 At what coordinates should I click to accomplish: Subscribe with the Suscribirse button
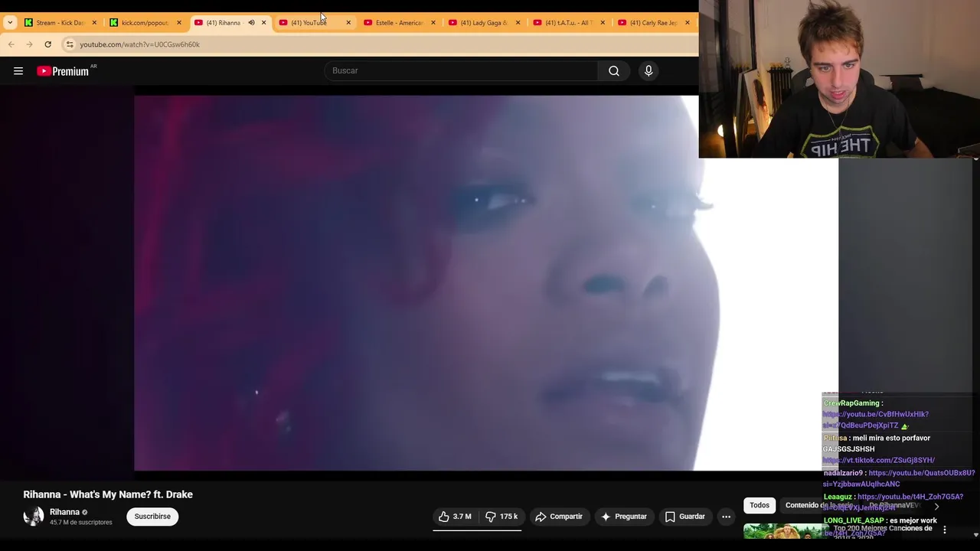[x=152, y=517]
